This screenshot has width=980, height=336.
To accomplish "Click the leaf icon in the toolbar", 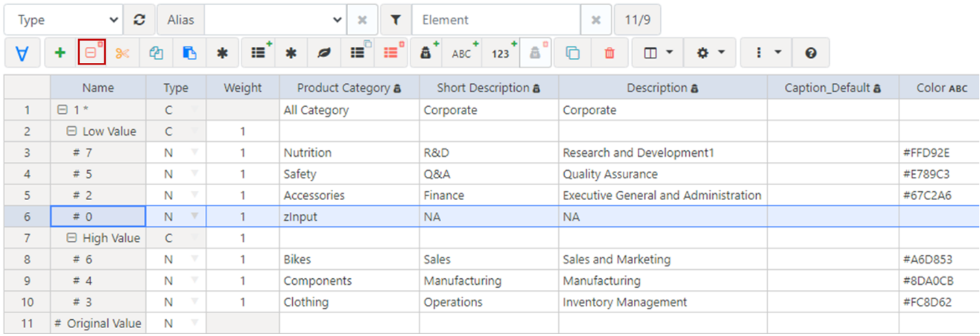I will tap(323, 53).
